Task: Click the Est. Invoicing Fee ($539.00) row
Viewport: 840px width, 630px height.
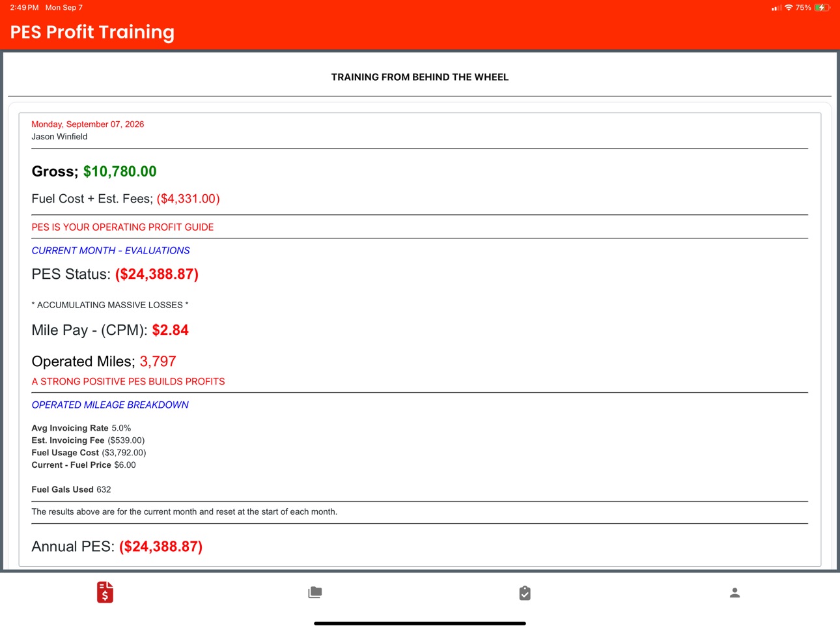Action: click(x=88, y=440)
